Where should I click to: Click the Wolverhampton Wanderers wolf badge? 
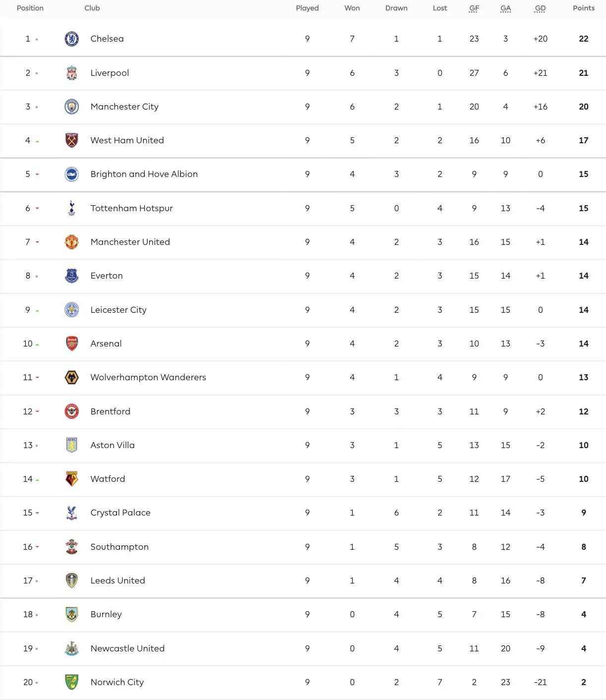pos(72,377)
